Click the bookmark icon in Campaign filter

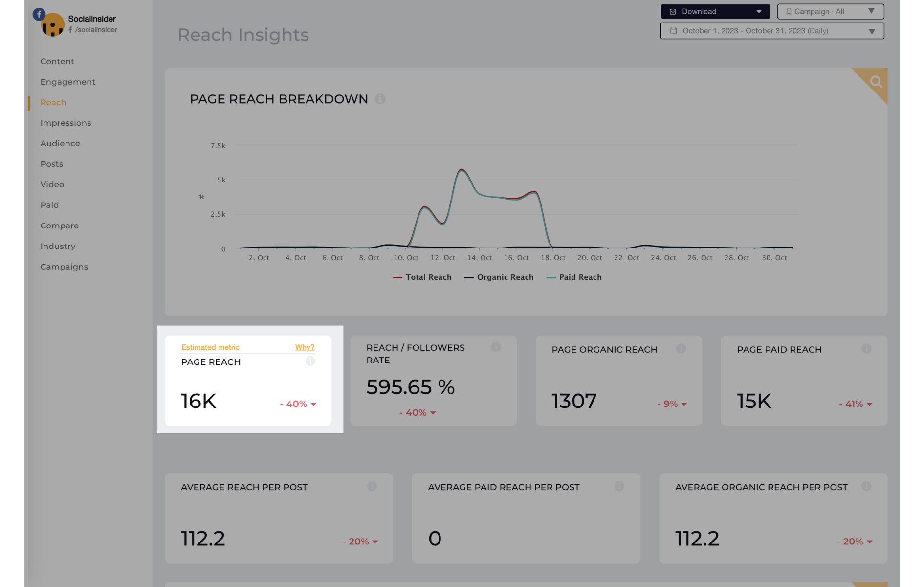point(789,12)
